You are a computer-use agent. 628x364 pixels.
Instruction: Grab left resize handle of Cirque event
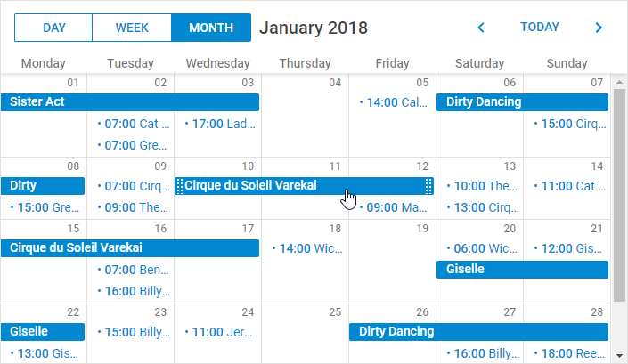pyautogui.click(x=180, y=186)
